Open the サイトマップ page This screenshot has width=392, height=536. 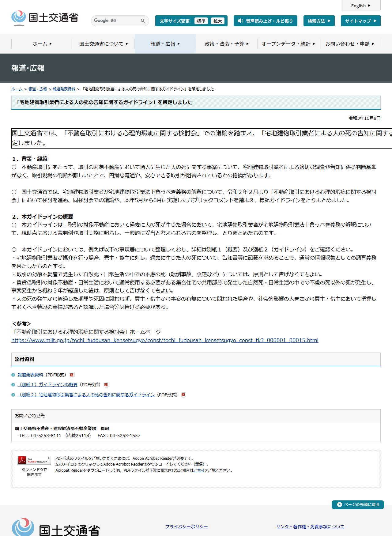pyautogui.click(x=361, y=21)
